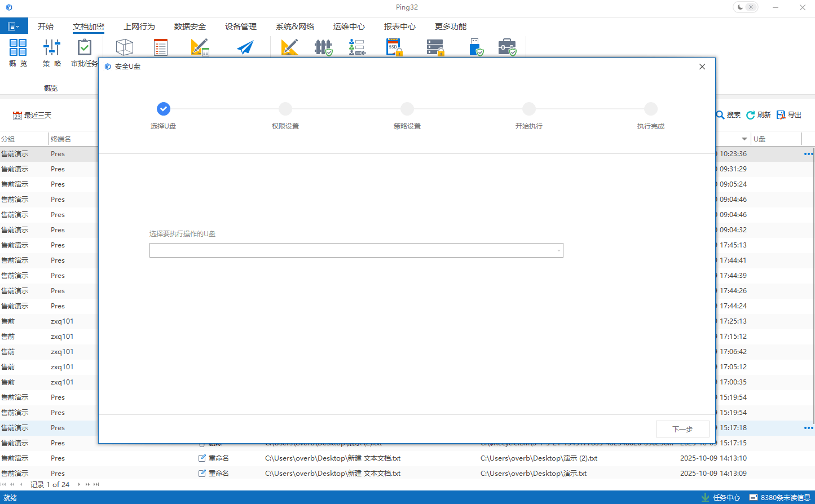Close the 安全U盘 dialog
This screenshot has height=504, width=815.
click(x=702, y=67)
